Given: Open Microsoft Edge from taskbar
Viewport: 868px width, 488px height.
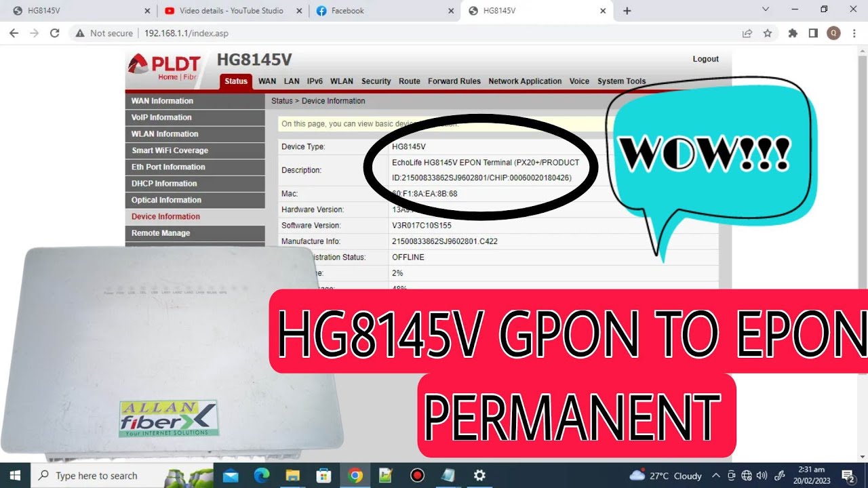Looking at the screenshot, I should point(262,475).
